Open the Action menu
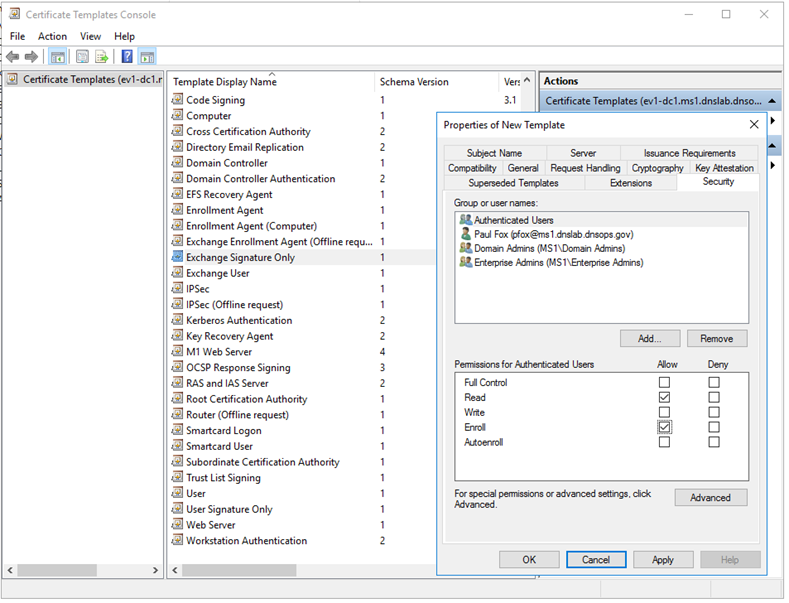789x603 pixels. pos(52,36)
